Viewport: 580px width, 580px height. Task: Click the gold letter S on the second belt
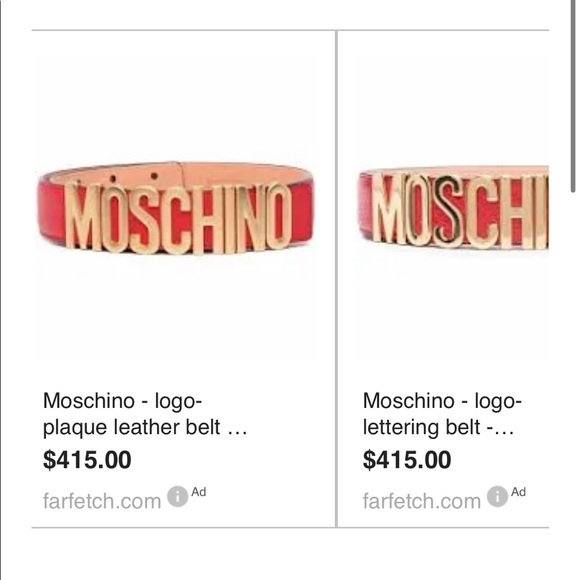click(x=448, y=211)
